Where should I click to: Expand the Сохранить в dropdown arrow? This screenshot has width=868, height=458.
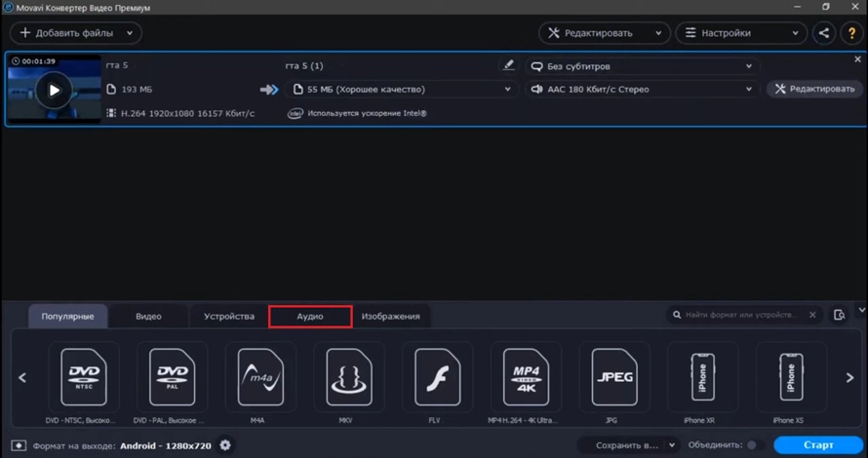(672, 444)
